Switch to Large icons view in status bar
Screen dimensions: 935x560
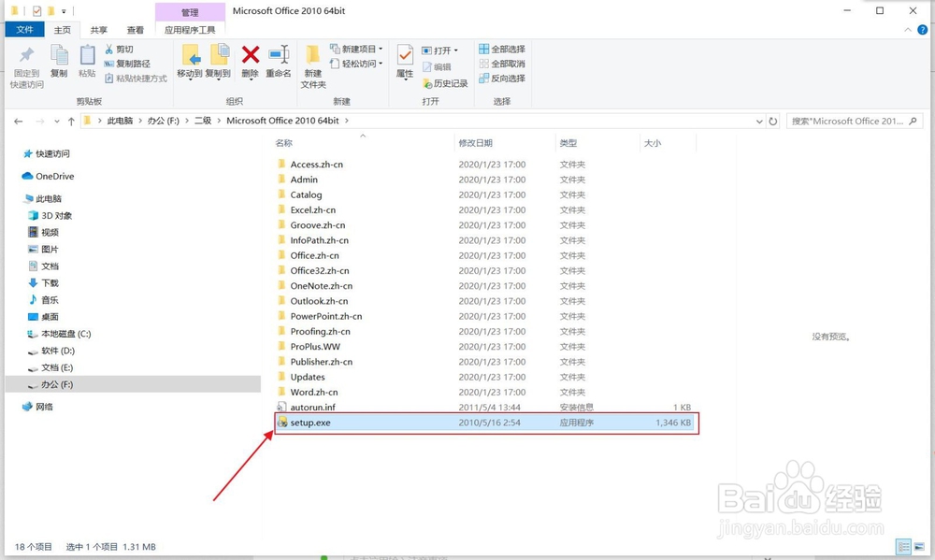[x=919, y=546]
